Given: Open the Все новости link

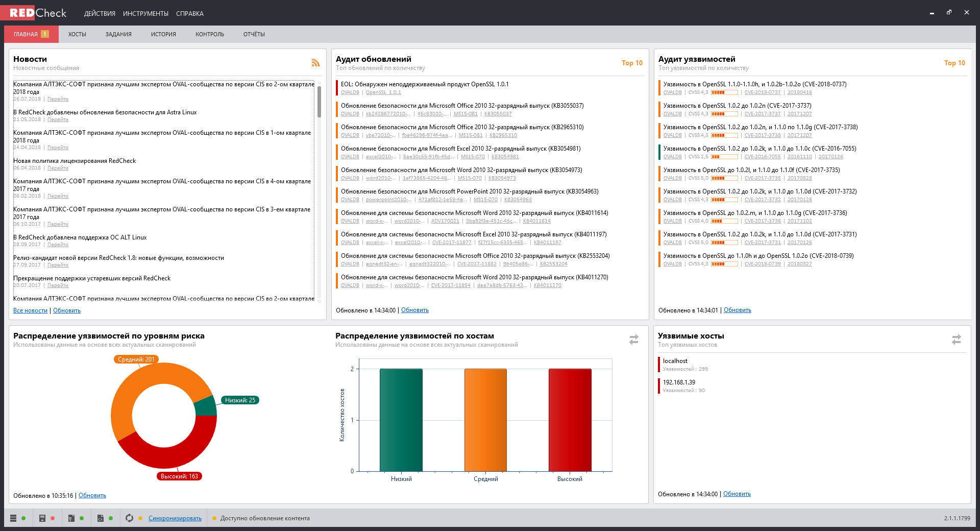Looking at the screenshot, I should coord(30,310).
